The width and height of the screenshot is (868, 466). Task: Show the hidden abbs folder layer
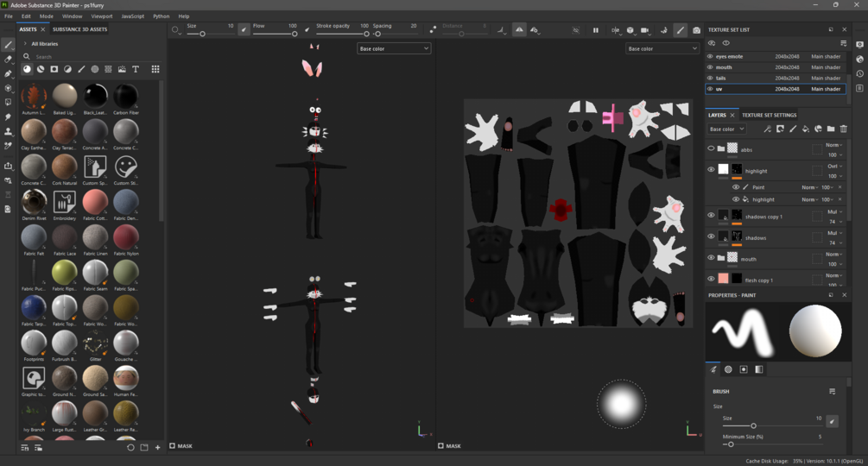(x=712, y=148)
